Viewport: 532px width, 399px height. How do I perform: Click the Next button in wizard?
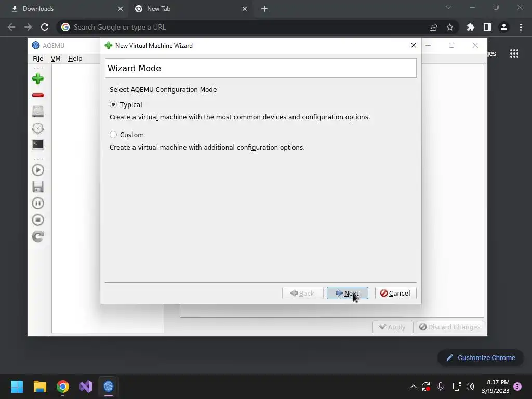tap(347, 293)
